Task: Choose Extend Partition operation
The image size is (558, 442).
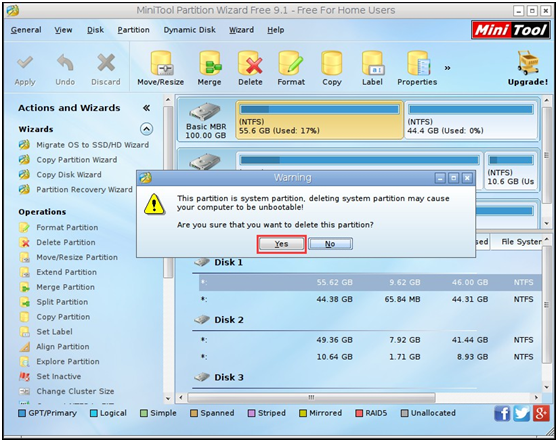Action: [66, 272]
